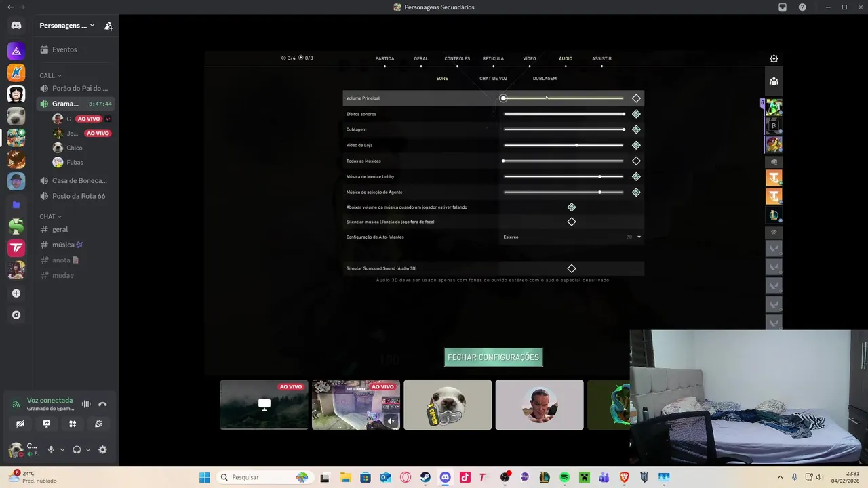Enable the Todas as Músicas diamond checkbox
This screenshot has height=488, width=868.
636,161
